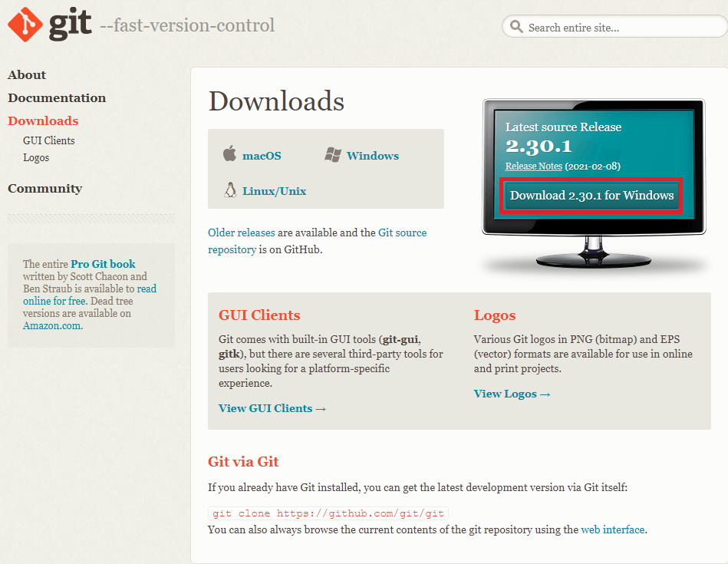728x564 pixels.
Task: Click View Logos arrow link
Action: (x=512, y=394)
